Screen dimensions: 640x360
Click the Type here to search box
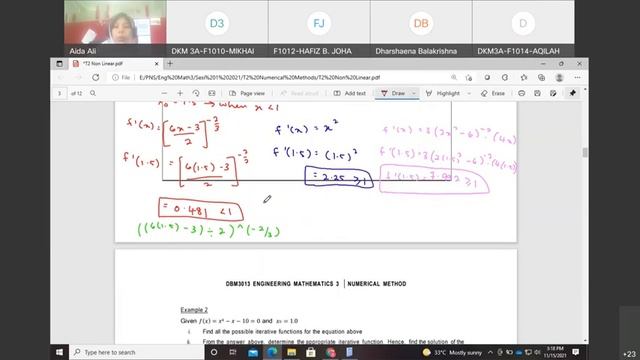137,352
